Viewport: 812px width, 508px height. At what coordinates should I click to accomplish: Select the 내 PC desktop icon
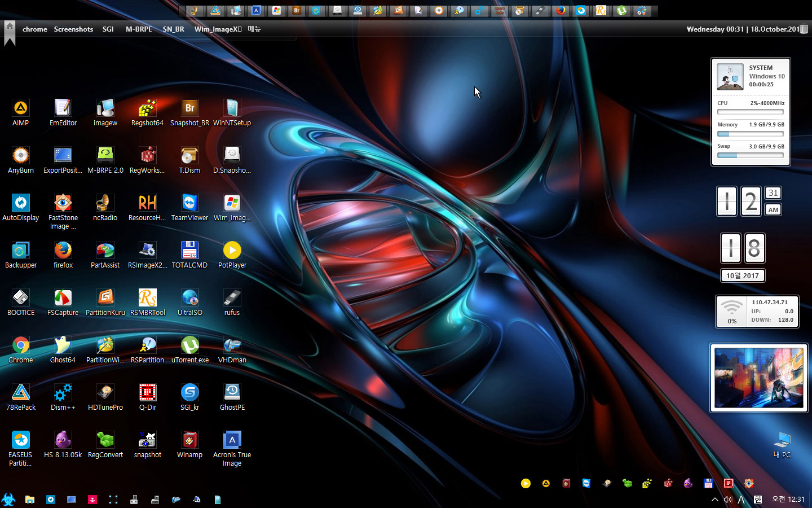point(782,444)
